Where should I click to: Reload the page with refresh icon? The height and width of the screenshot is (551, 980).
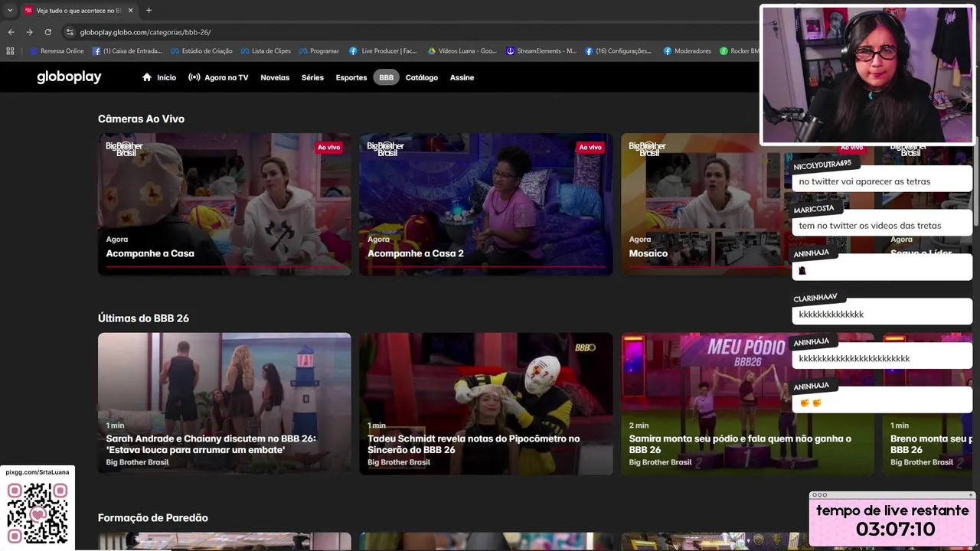pos(47,32)
